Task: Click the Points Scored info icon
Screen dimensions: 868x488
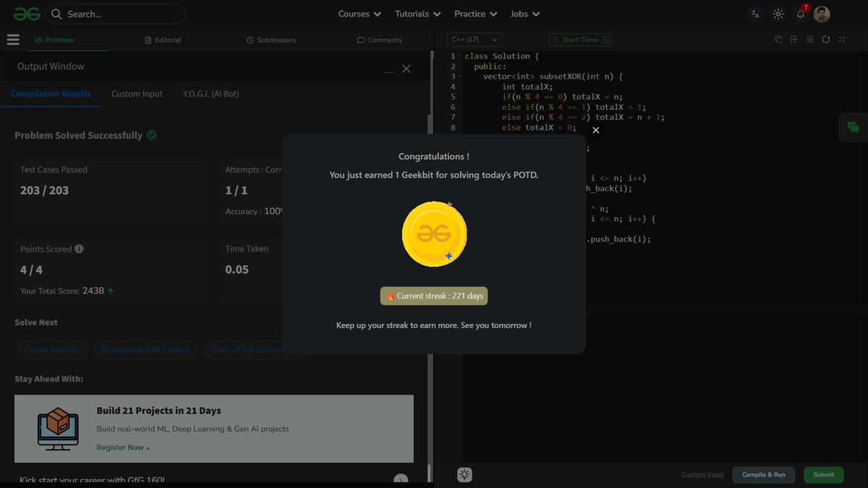Action: click(80, 249)
